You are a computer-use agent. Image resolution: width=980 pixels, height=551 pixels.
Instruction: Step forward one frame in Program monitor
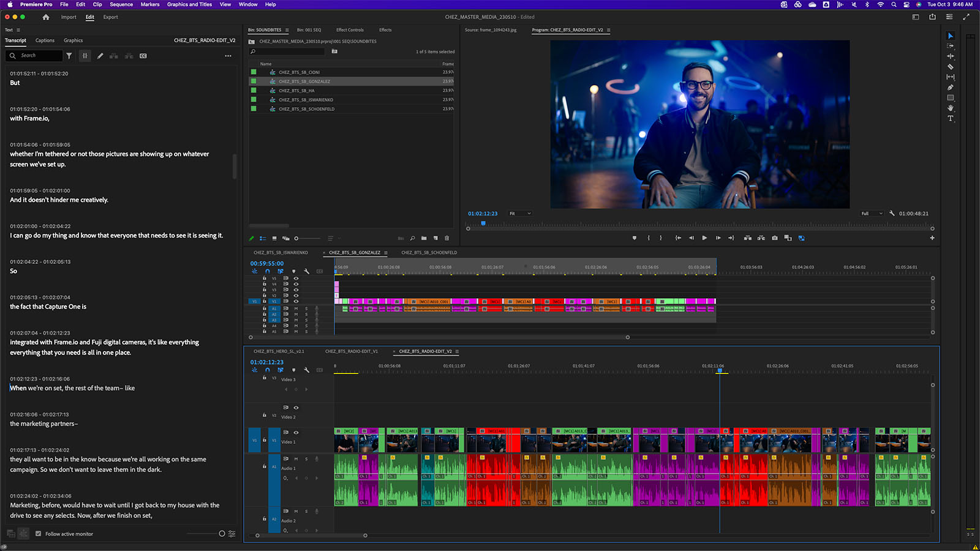(718, 238)
